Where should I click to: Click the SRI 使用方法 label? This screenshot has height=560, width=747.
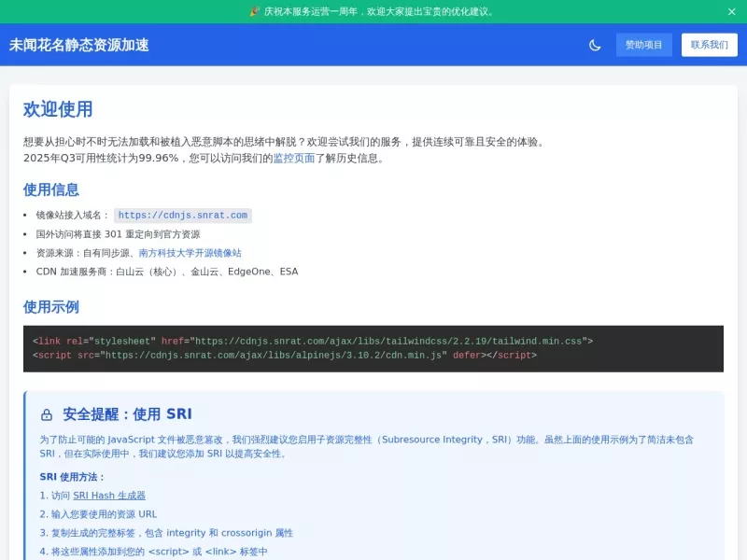pyautogui.click(x=72, y=477)
